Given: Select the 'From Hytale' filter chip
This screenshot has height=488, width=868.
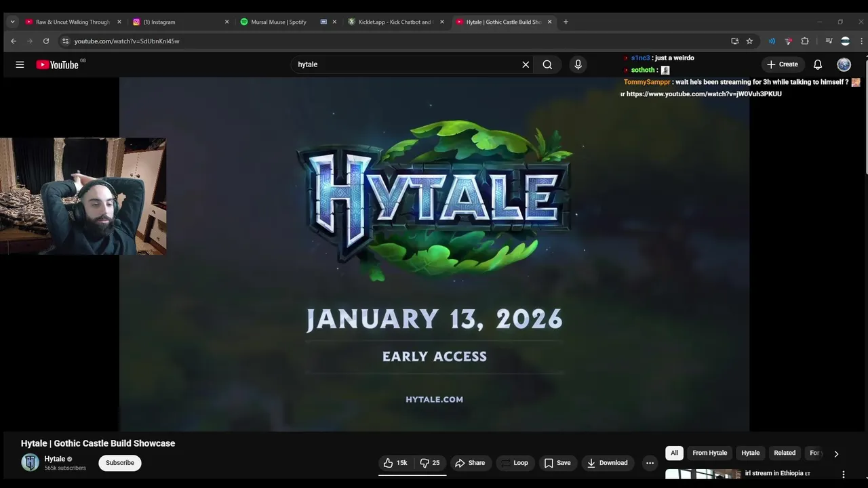Looking at the screenshot, I should pos(709,453).
